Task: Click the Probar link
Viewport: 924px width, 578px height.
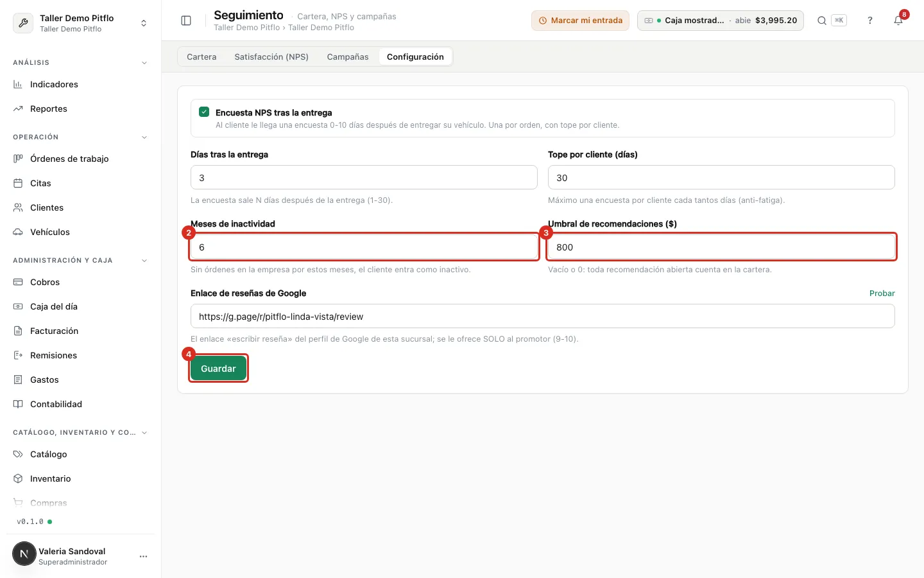Action: pyautogui.click(x=882, y=293)
